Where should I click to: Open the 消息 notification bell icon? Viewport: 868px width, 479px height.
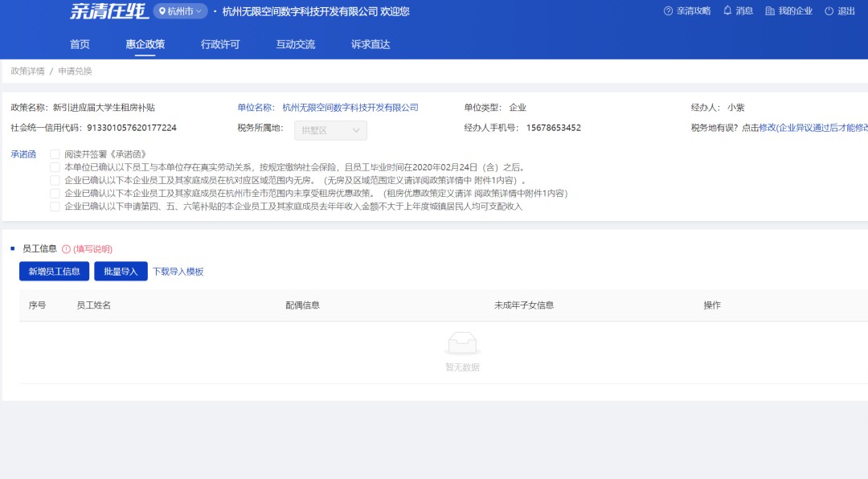click(x=726, y=11)
